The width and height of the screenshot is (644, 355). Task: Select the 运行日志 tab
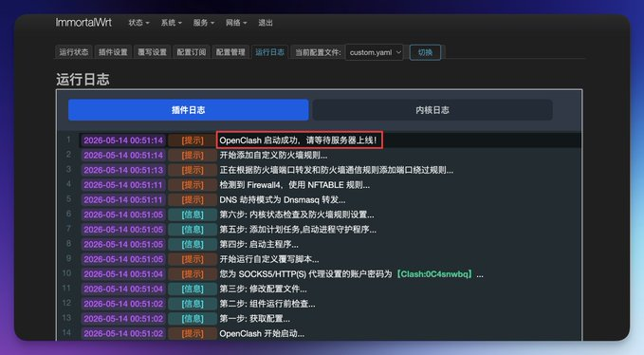coord(270,52)
